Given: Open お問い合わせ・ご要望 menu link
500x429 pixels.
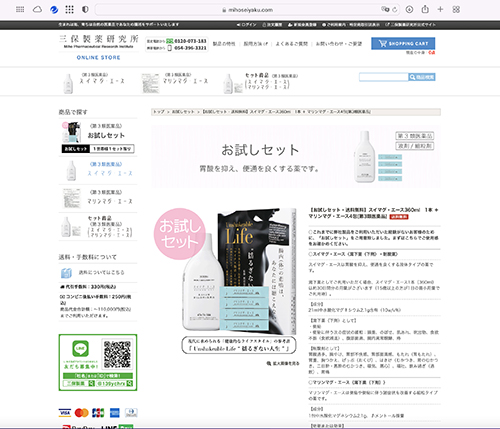Looking at the screenshot, I should 339,44.
